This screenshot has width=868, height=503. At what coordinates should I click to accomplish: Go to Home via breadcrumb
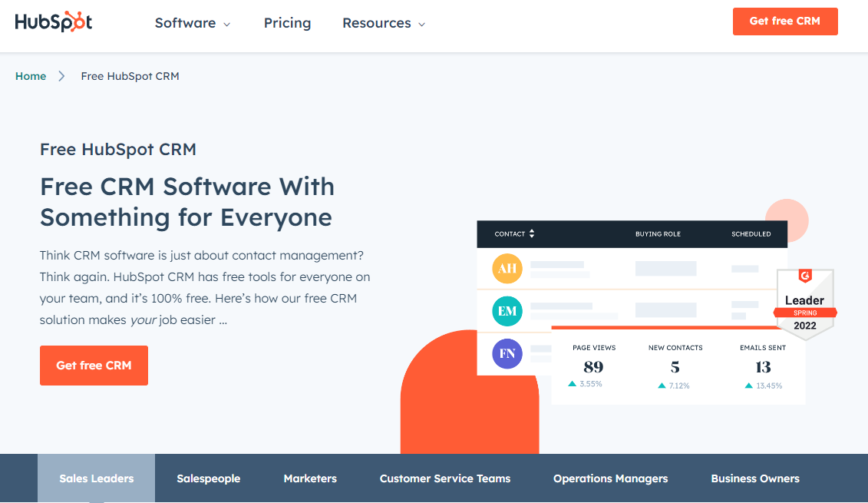point(31,77)
